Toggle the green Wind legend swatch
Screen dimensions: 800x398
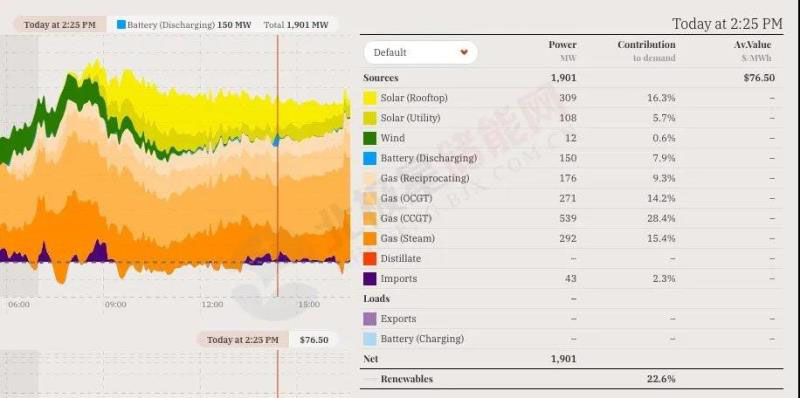point(370,138)
